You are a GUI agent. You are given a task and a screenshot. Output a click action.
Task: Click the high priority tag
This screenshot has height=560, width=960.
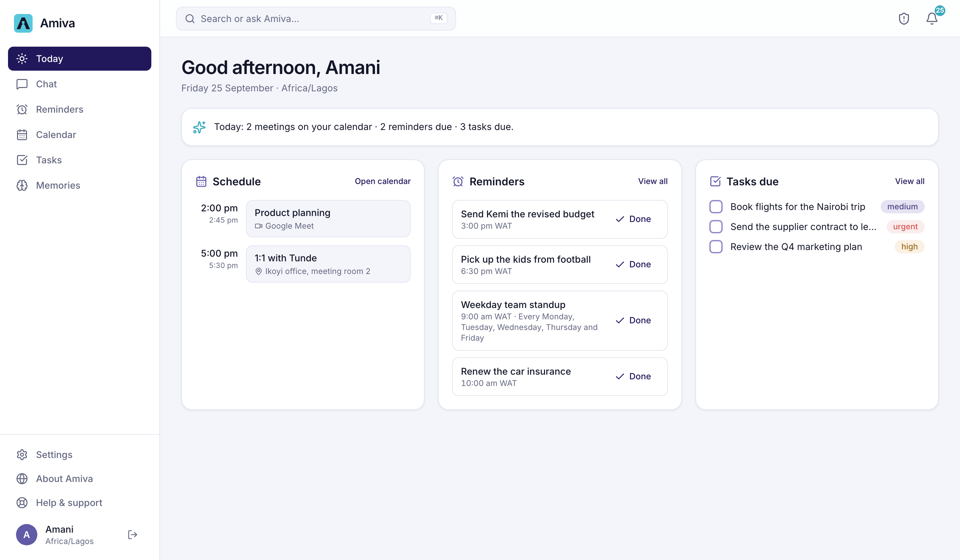pos(909,246)
